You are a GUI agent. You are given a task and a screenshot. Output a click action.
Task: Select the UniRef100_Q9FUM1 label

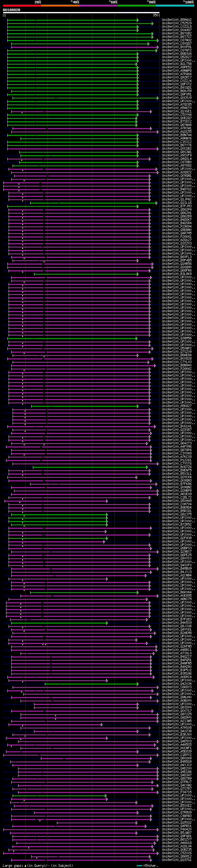click(177, 94)
